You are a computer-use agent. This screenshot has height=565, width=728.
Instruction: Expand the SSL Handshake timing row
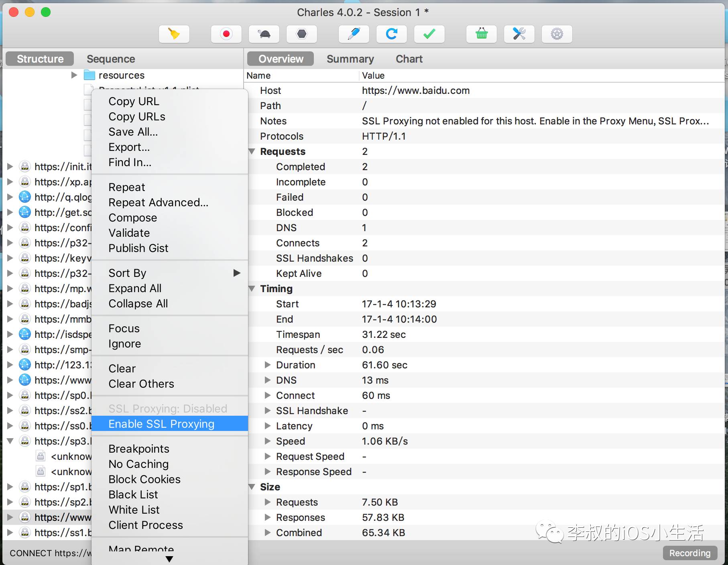(x=268, y=411)
